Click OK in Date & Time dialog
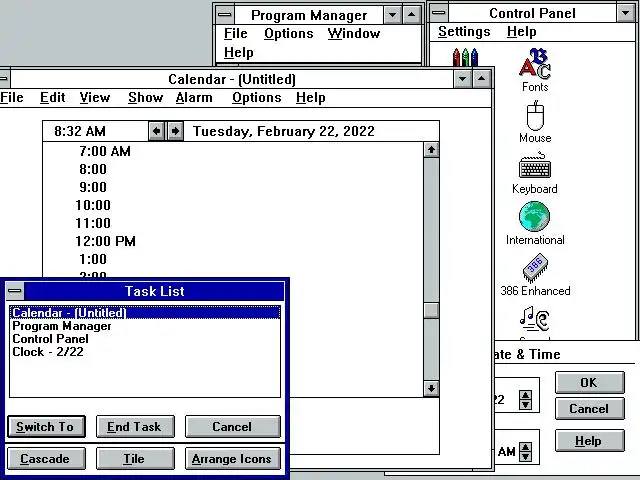Image resolution: width=640 pixels, height=480 pixels. 589,382
